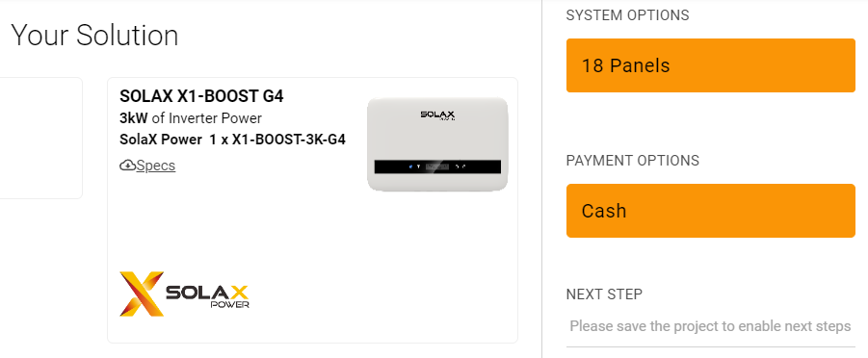Click the partially visible card on the left

pos(41,138)
